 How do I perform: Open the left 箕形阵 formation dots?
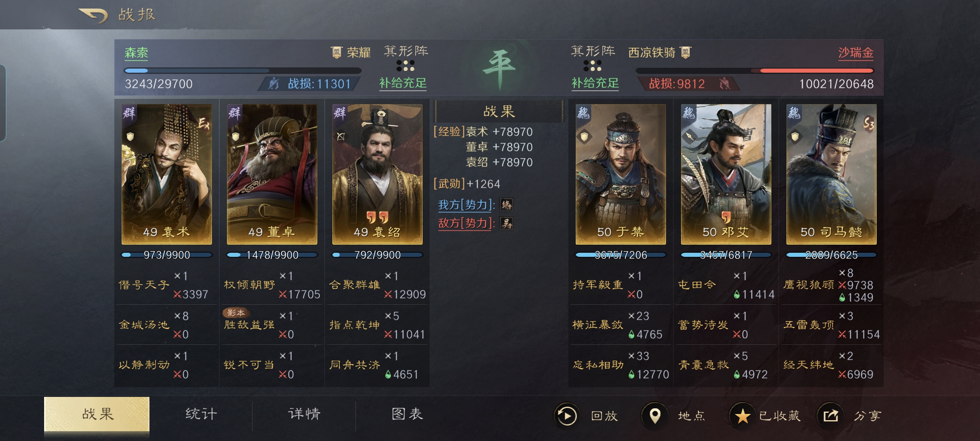405,65
